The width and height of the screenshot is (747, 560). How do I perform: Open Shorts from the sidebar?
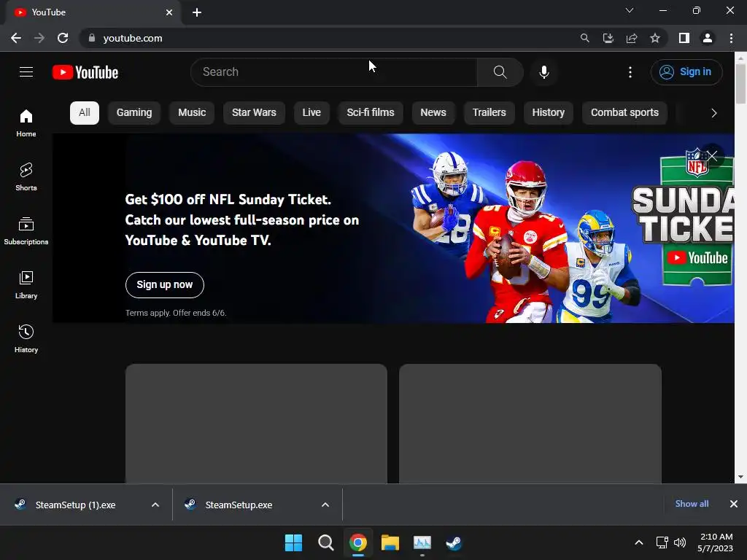click(26, 176)
